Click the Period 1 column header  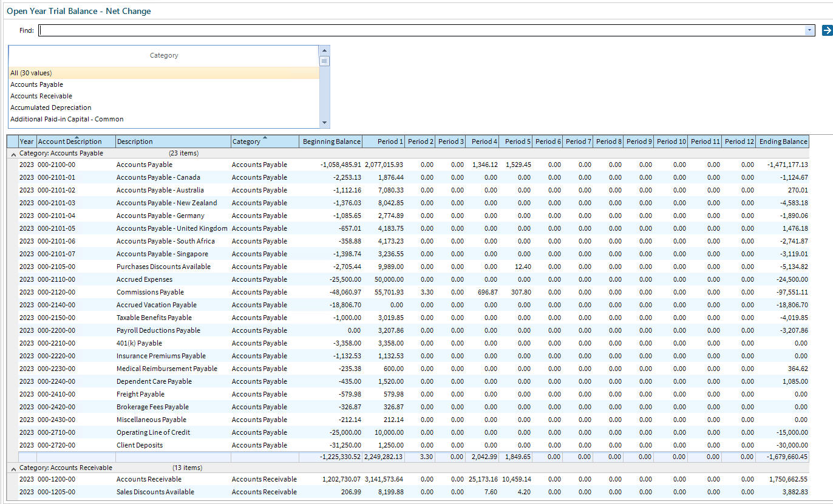click(x=383, y=141)
